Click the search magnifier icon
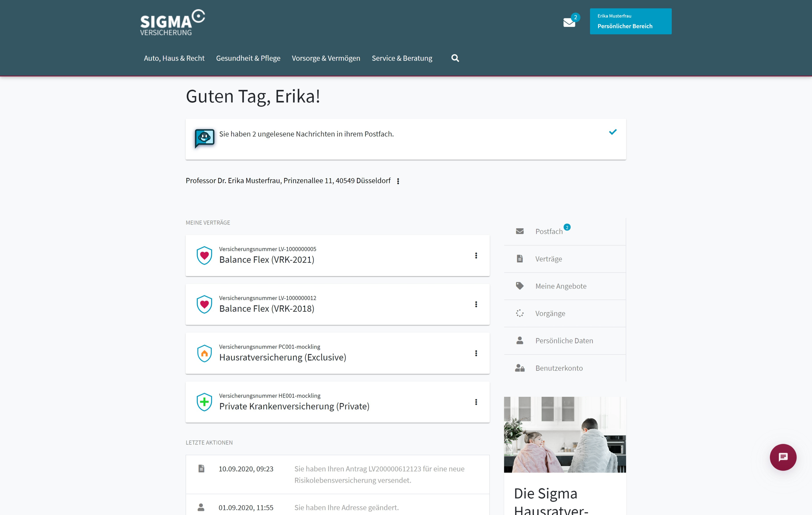Viewport: 812px width, 515px height. (x=455, y=58)
